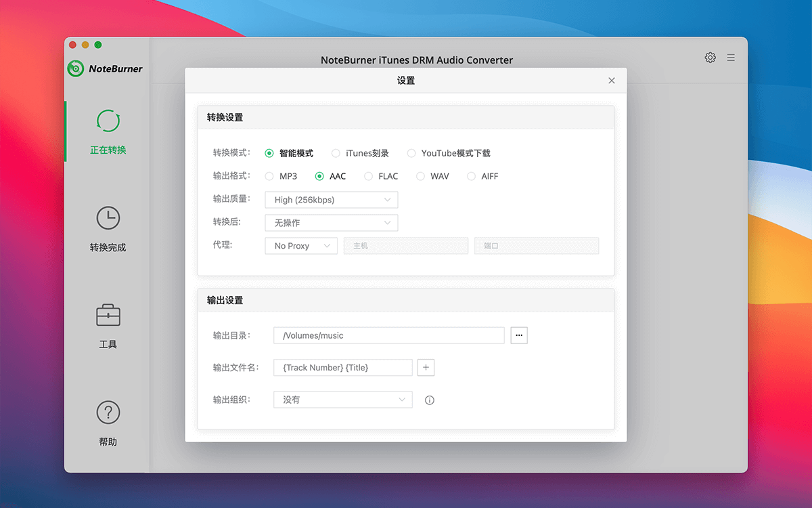
Task: Click the 转换模式 label
Action: tap(231, 153)
